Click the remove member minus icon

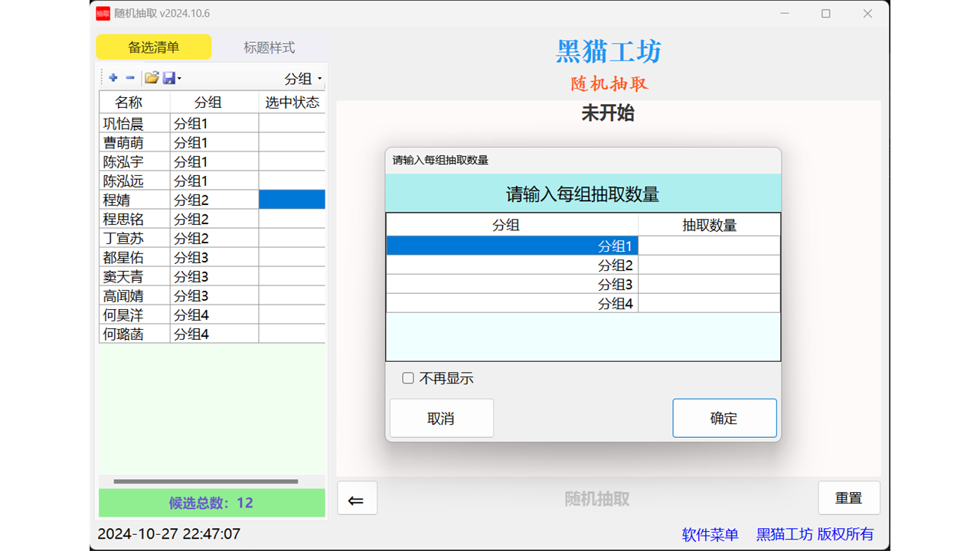click(x=129, y=77)
